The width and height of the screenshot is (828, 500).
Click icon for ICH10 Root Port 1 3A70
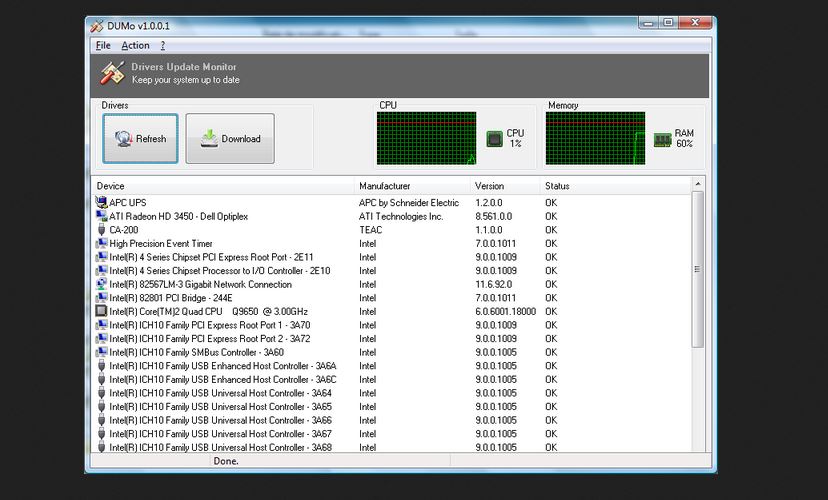tap(101, 325)
